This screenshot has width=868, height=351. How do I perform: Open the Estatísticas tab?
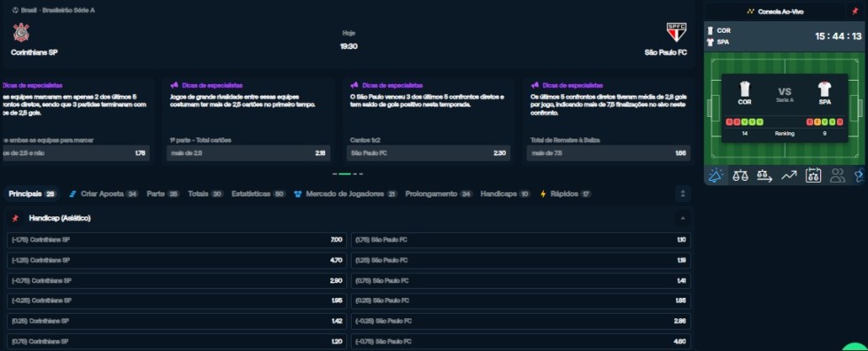(258, 194)
